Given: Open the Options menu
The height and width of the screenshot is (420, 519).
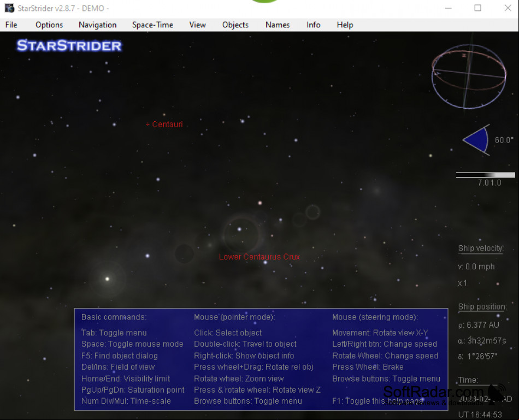Looking at the screenshot, I should (49, 25).
